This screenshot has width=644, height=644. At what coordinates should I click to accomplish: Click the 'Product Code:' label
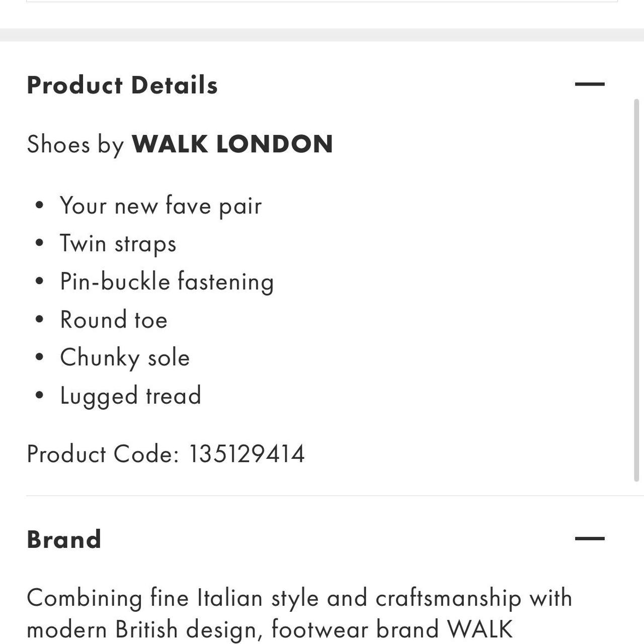[103, 454]
